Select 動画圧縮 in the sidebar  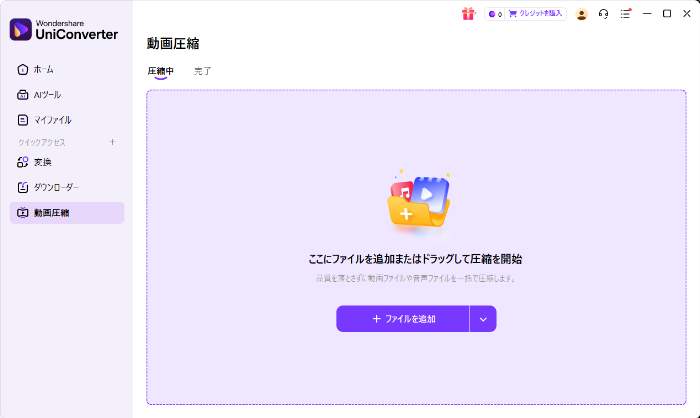(67, 213)
